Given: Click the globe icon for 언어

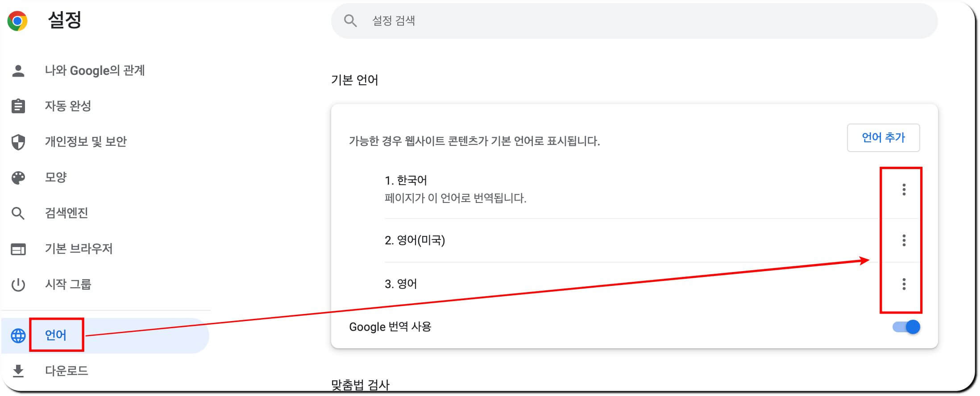Looking at the screenshot, I should pyautogui.click(x=18, y=335).
